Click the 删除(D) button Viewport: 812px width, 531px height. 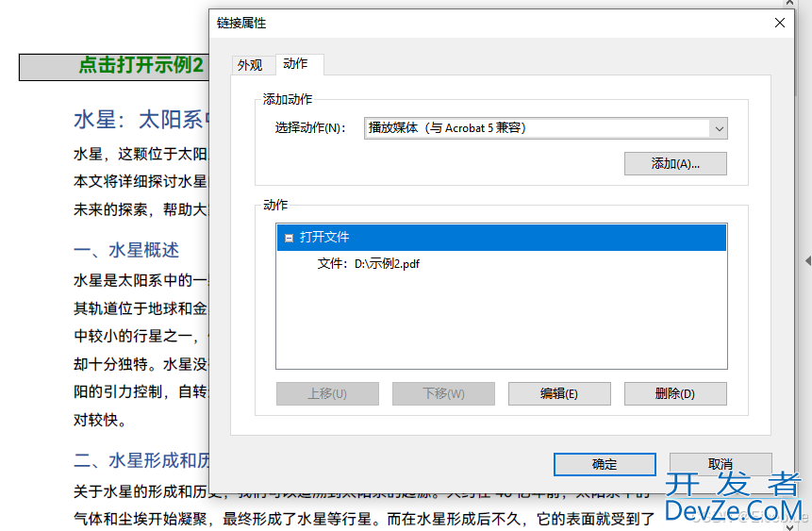click(x=675, y=393)
